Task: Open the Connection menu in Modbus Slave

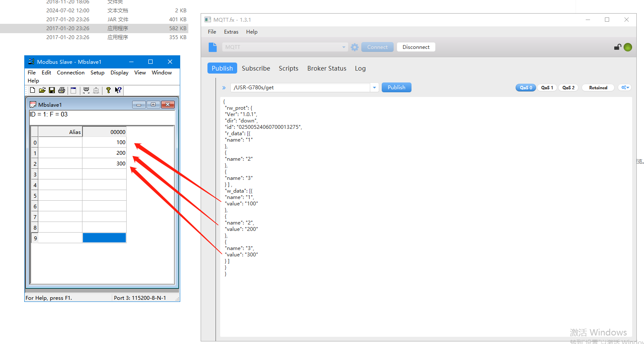Action: pyautogui.click(x=71, y=73)
